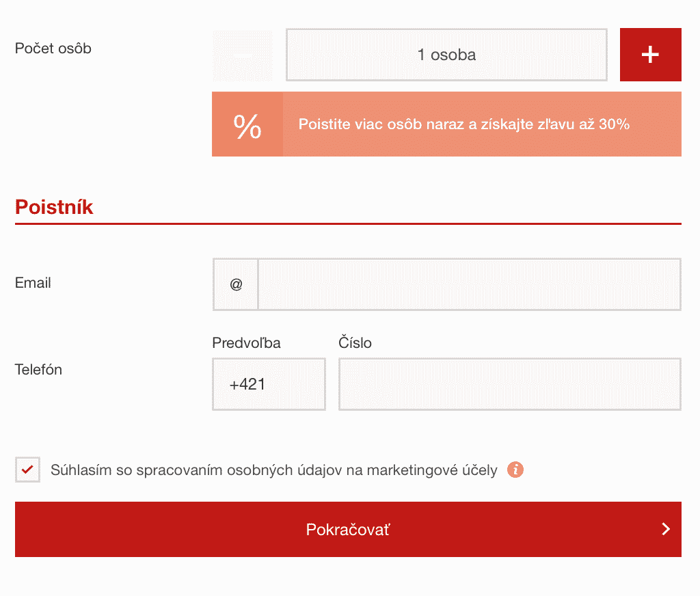
Task: Click the Predvoľba +421 prefix field
Action: click(269, 384)
